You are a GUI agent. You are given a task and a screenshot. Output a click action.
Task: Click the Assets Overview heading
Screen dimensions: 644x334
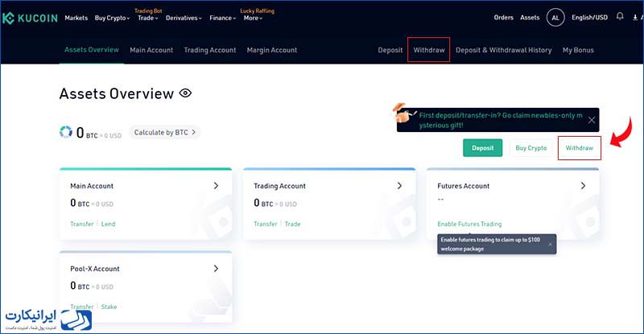coord(116,93)
